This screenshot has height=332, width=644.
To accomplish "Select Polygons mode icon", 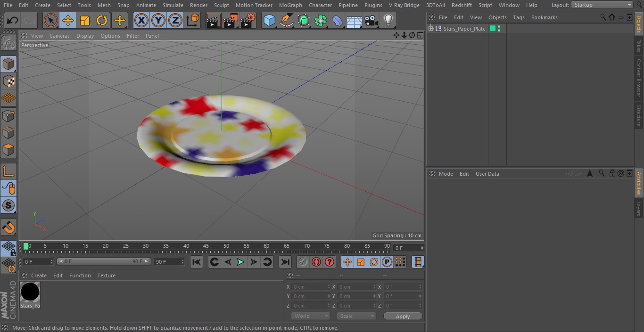I will click(8, 150).
